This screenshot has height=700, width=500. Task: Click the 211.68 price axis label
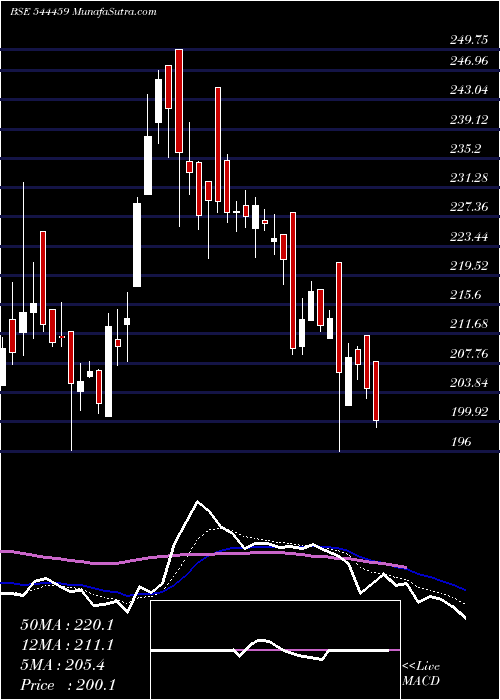coord(469,324)
